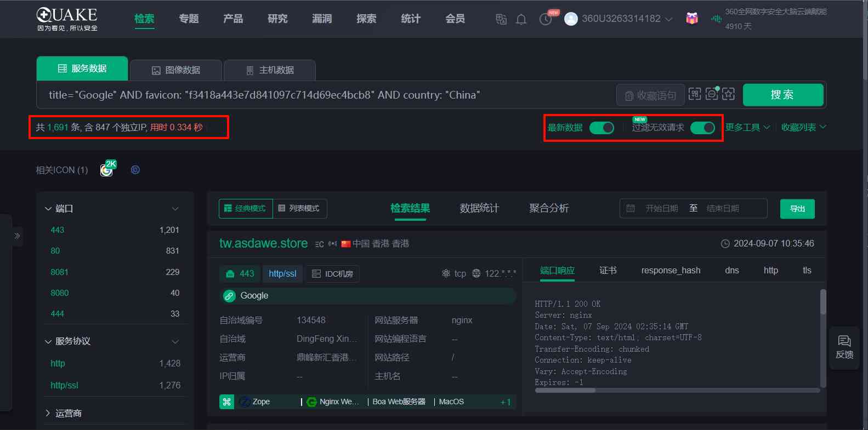Screen dimensions: 868x430
Task: Open the 更多工具 dropdown
Action: [747, 127]
